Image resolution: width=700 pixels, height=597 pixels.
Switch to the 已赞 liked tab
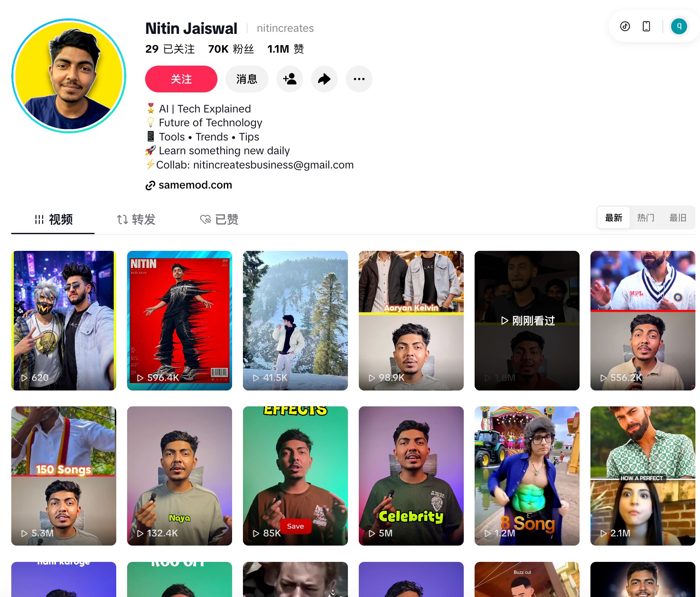219,219
